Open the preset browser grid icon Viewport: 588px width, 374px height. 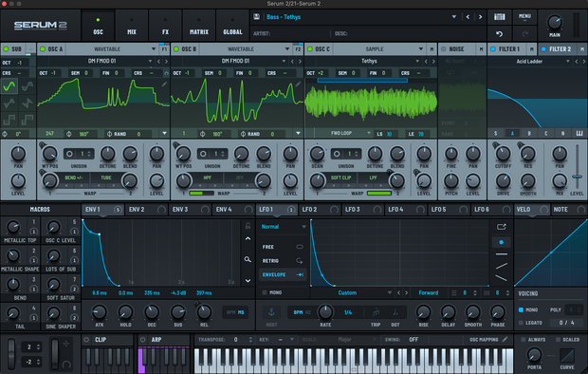click(x=499, y=17)
